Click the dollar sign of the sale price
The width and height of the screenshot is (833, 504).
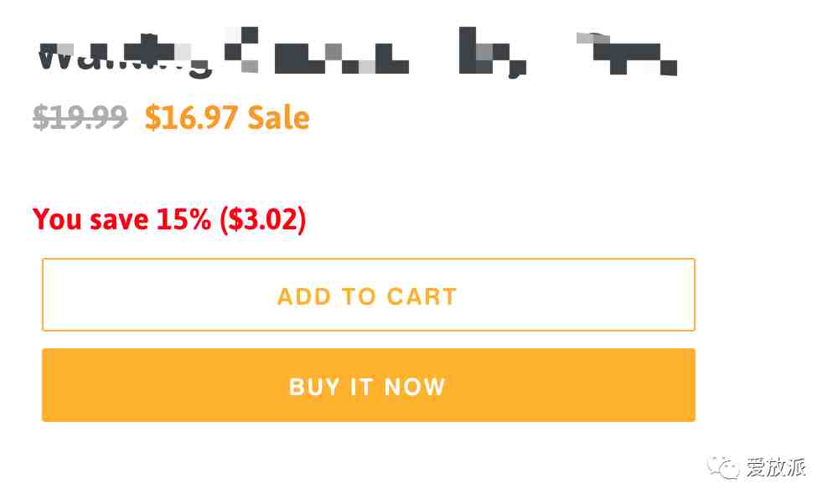tap(153, 117)
